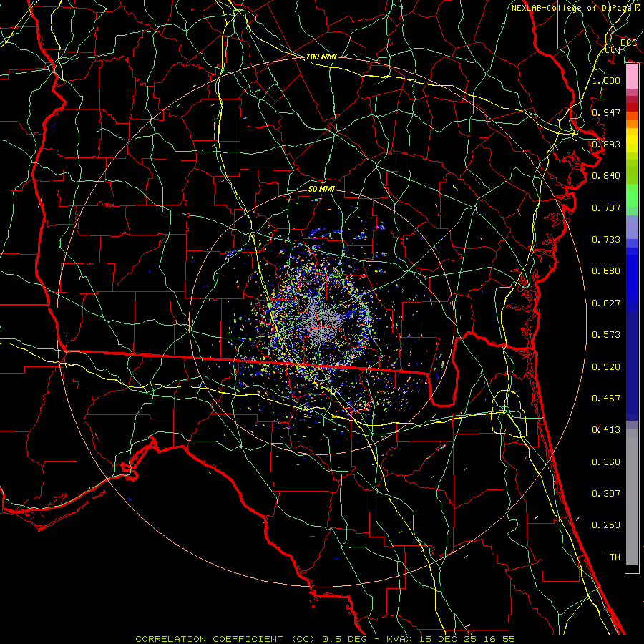Click the 0.947 legend value
The height and width of the screenshot is (644, 644).
click(606, 112)
